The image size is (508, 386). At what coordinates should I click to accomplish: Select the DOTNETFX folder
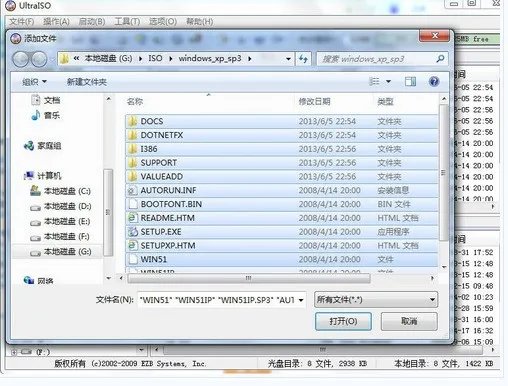click(281, 135)
